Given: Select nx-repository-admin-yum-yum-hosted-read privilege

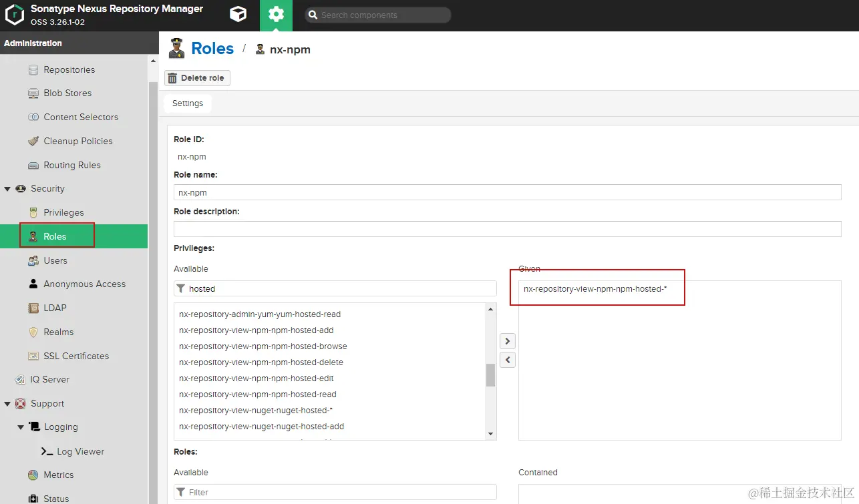Looking at the screenshot, I should click(x=329, y=314).
